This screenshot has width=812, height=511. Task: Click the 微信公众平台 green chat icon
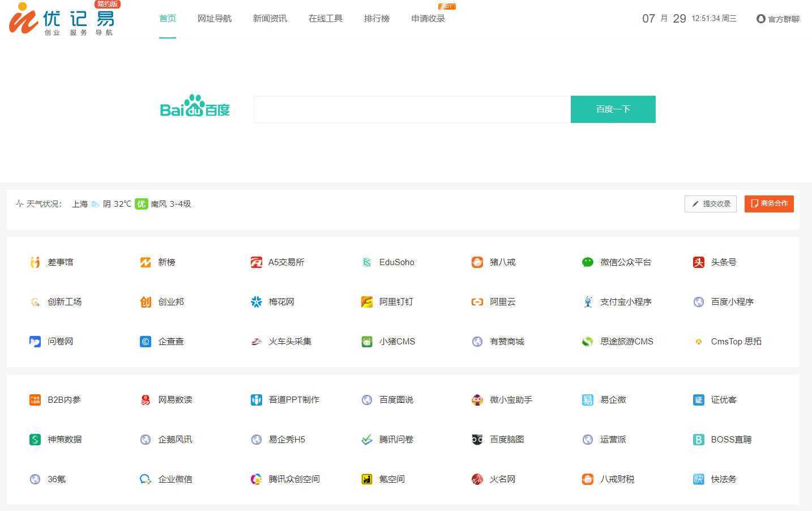[x=588, y=262]
